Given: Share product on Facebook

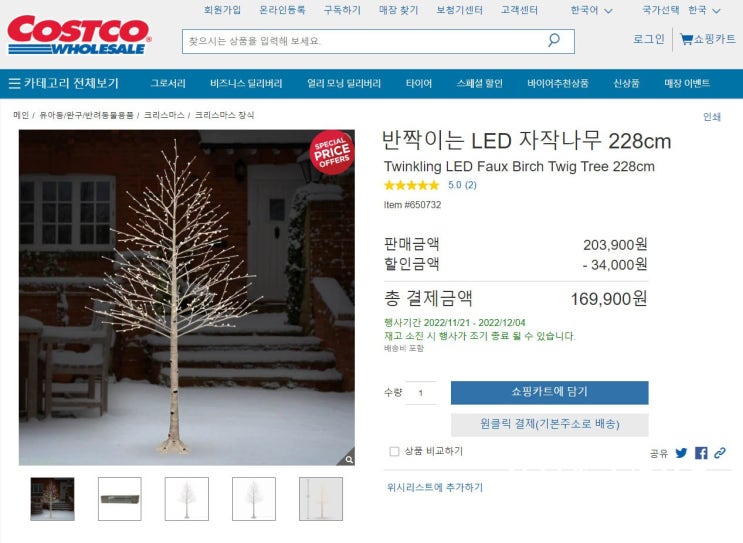Looking at the screenshot, I should [x=701, y=453].
